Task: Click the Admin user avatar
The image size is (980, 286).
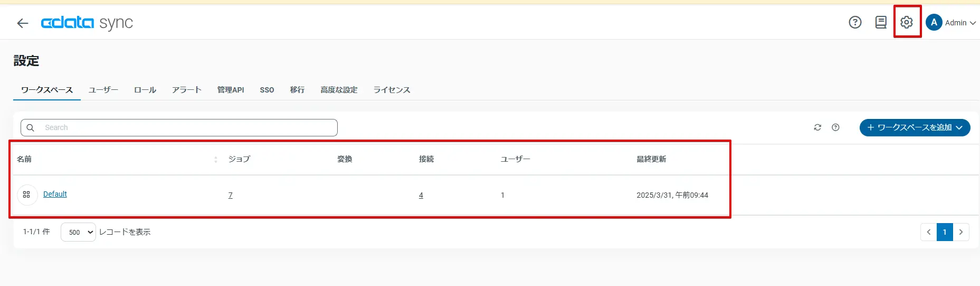Action: 934,22
